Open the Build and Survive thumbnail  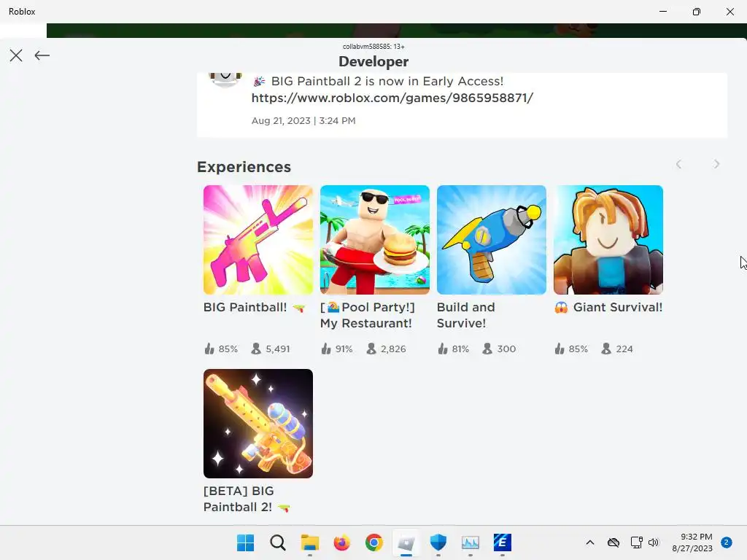click(492, 239)
